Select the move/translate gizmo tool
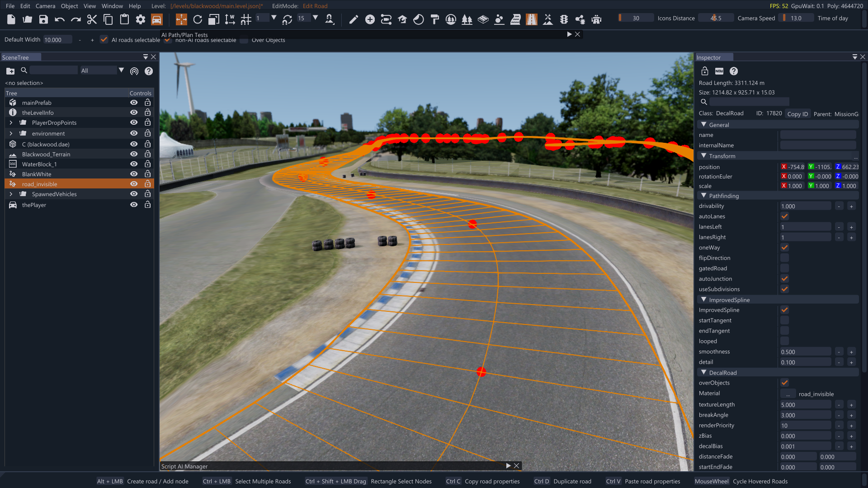This screenshot has width=868, height=488. (181, 19)
